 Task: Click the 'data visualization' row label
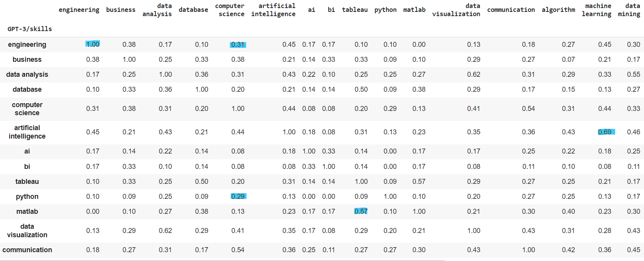(x=27, y=231)
